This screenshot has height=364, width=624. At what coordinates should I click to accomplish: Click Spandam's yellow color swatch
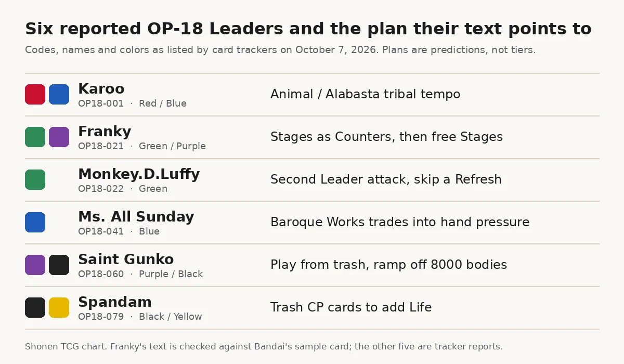click(59, 308)
